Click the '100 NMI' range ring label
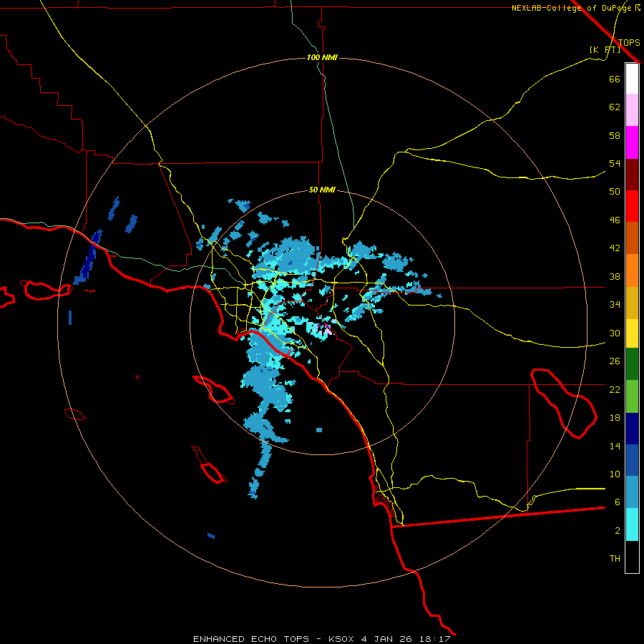 pos(322,57)
